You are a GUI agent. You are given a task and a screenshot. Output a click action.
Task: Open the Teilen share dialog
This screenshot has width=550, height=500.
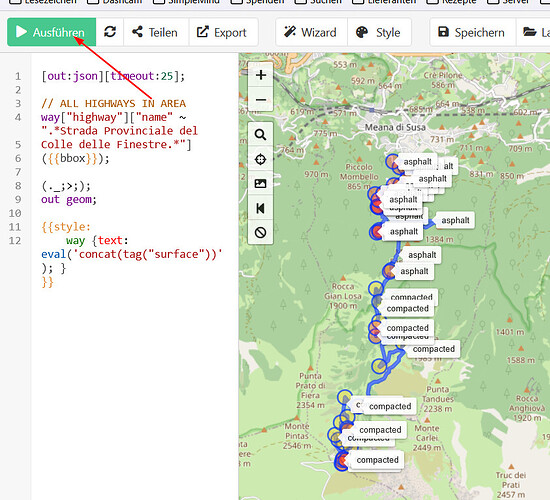(x=155, y=32)
